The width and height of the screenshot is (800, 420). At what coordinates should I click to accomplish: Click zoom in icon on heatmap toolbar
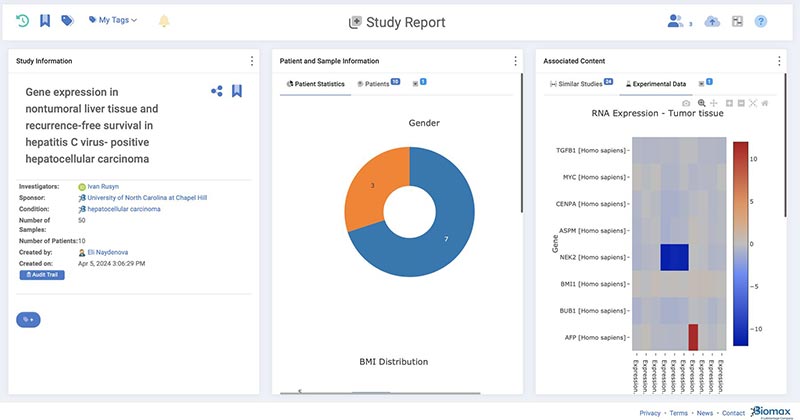tap(729, 103)
